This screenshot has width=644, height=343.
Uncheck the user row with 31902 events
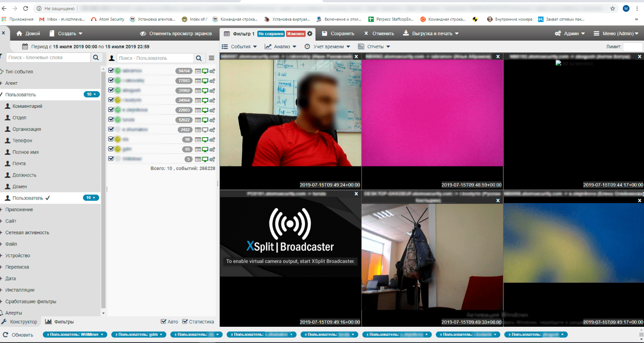pos(111,90)
